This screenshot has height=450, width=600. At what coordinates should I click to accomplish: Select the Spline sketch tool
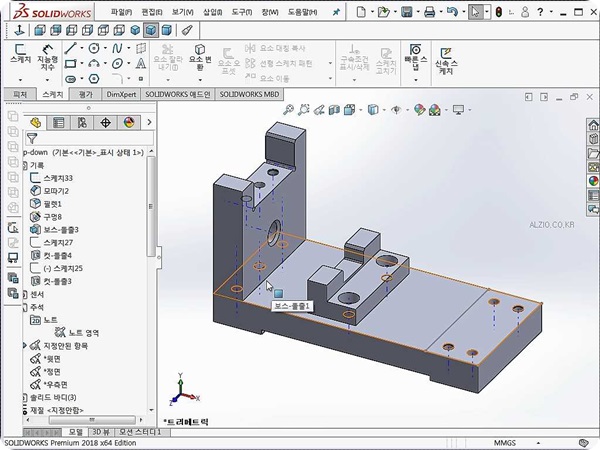coord(117,48)
